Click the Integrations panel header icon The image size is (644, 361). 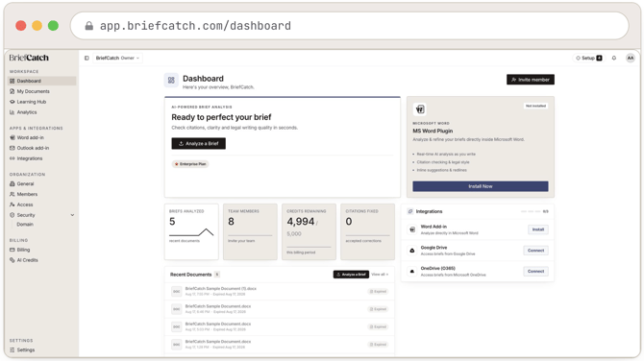click(409, 211)
